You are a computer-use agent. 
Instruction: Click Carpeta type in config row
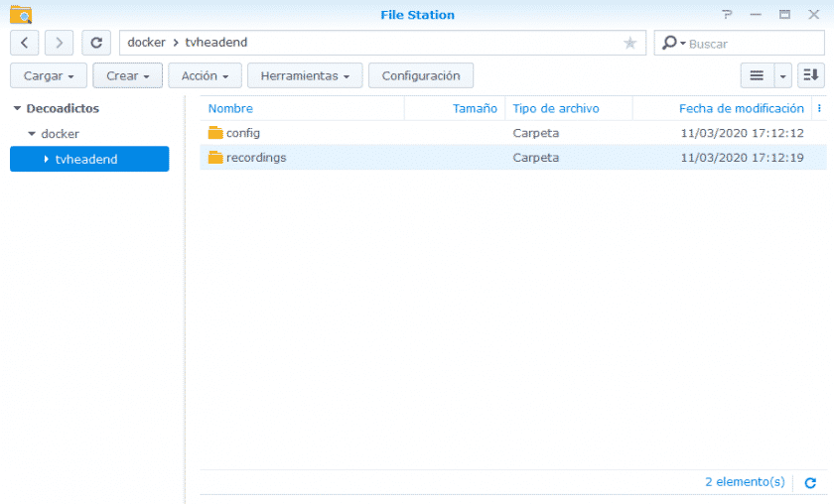[x=535, y=133]
